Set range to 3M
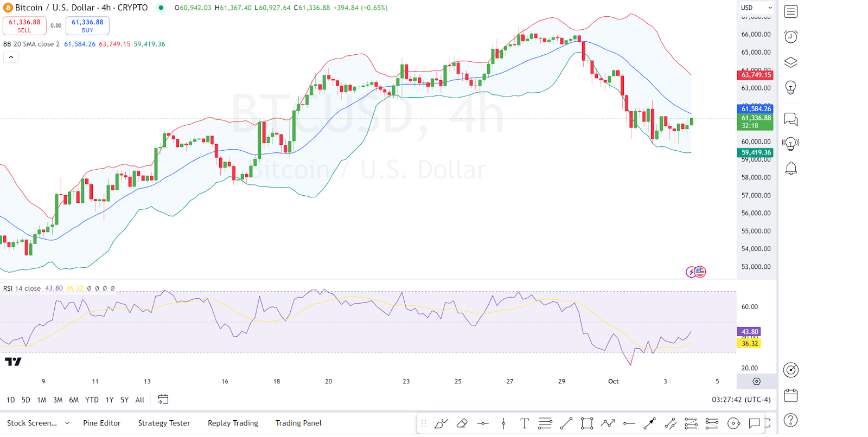Screen dimensions: 868x437 [58, 400]
